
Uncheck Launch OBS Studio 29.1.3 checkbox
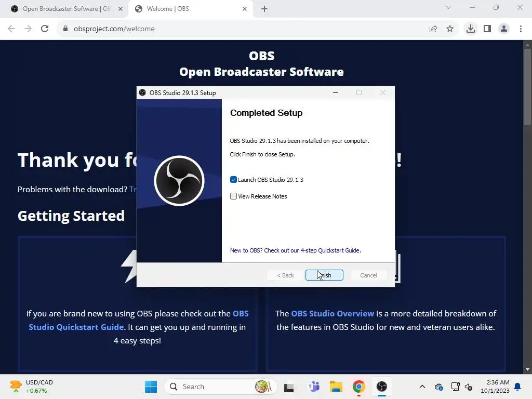233,179
